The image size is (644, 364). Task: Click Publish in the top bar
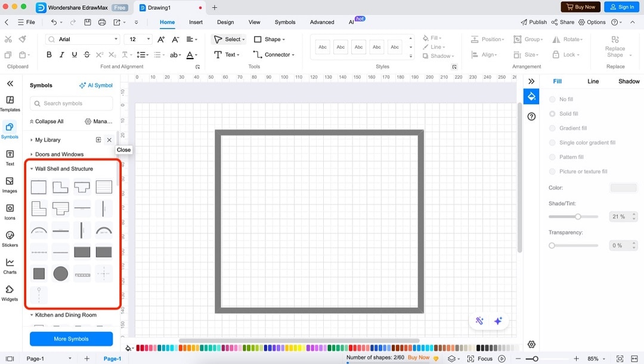tap(534, 22)
